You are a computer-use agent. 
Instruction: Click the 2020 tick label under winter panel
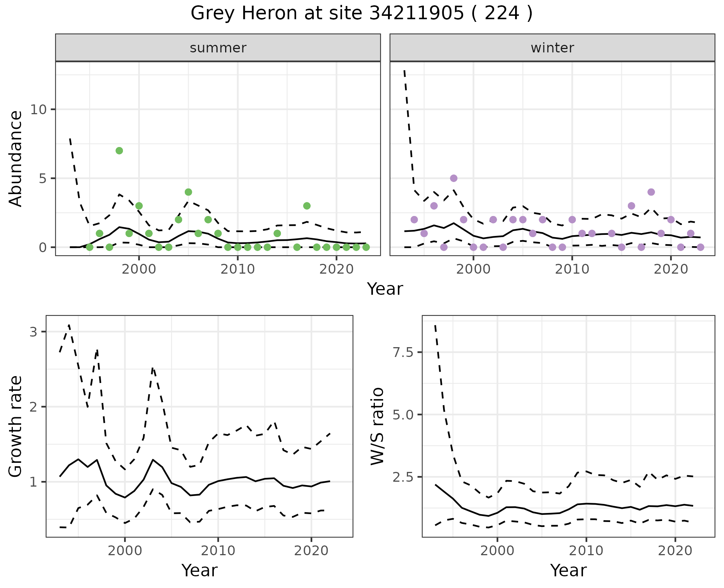(671, 269)
